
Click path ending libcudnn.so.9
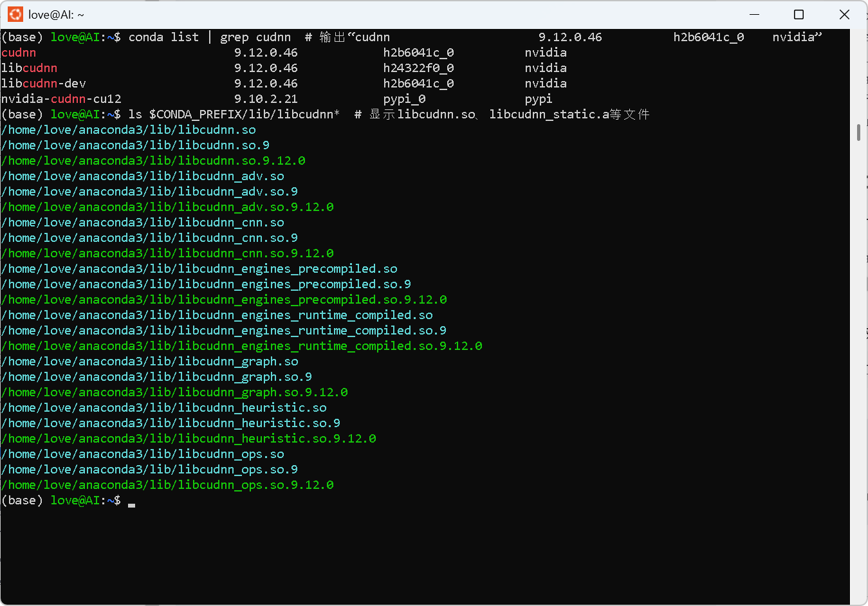(136, 145)
